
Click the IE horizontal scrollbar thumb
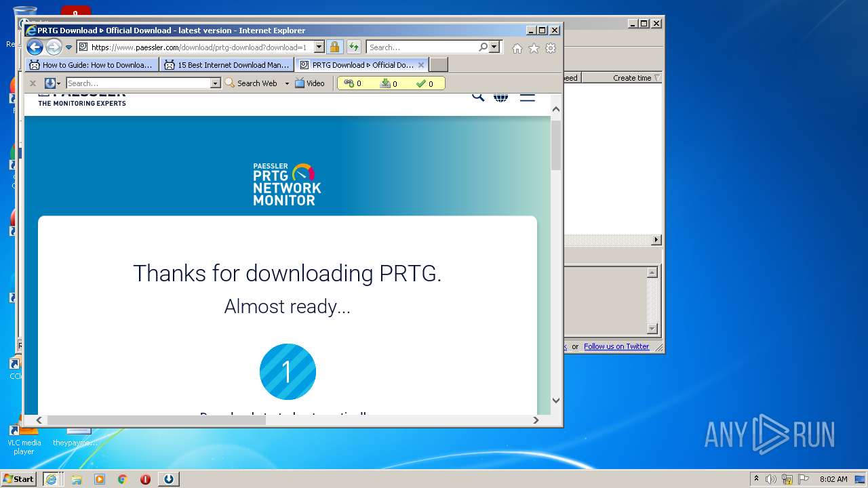156,420
